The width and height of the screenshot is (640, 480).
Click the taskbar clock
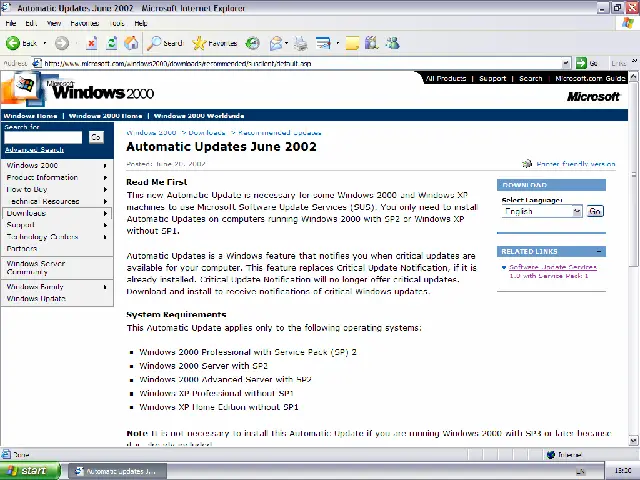tap(623, 471)
